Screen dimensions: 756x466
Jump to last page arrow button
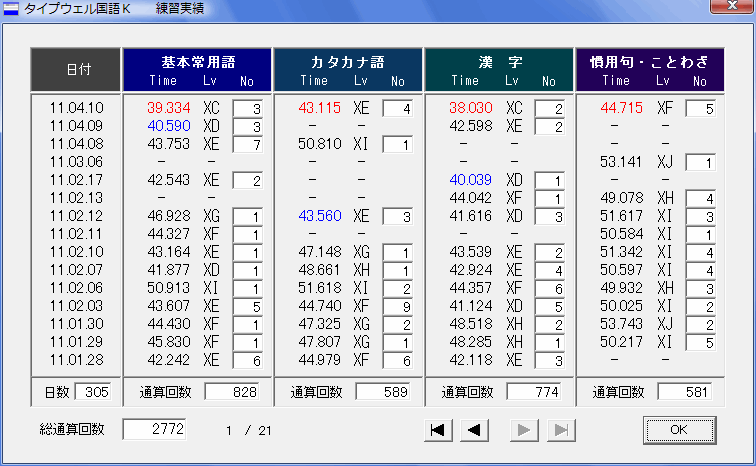(x=561, y=430)
